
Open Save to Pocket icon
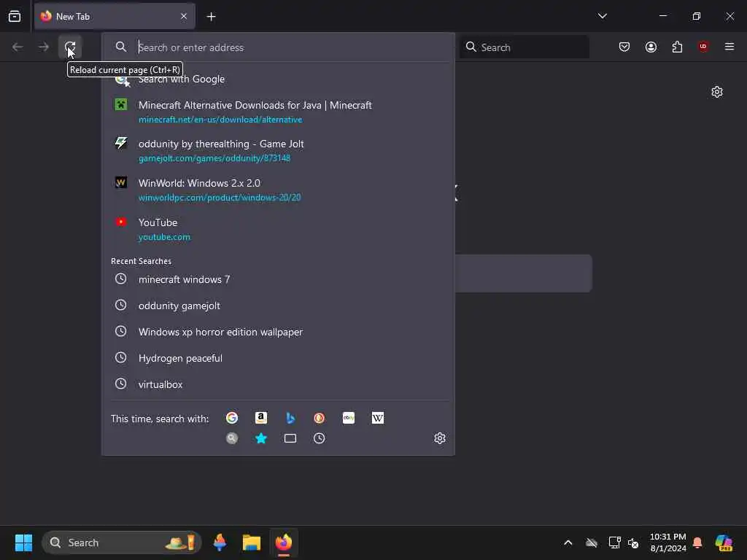pos(624,47)
